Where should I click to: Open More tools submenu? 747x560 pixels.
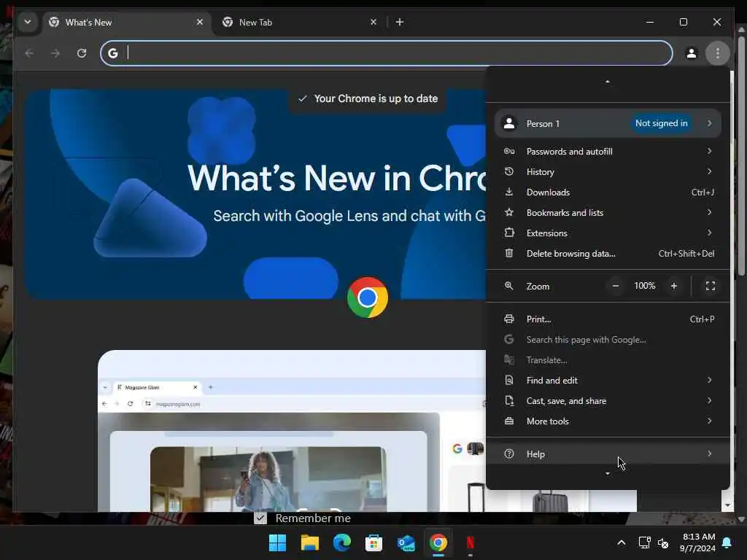(608, 421)
